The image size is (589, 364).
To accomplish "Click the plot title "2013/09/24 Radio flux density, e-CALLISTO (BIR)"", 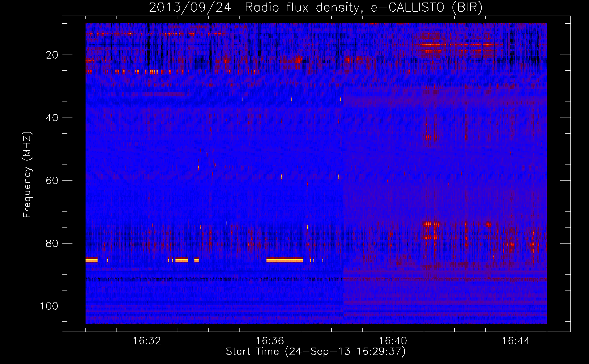I will pyautogui.click(x=315, y=7).
